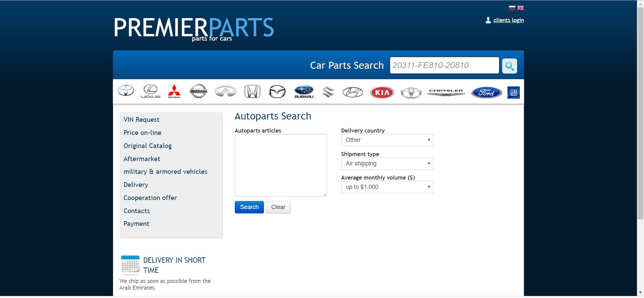Click the blue Search button
The image size is (644, 298).
tap(249, 207)
